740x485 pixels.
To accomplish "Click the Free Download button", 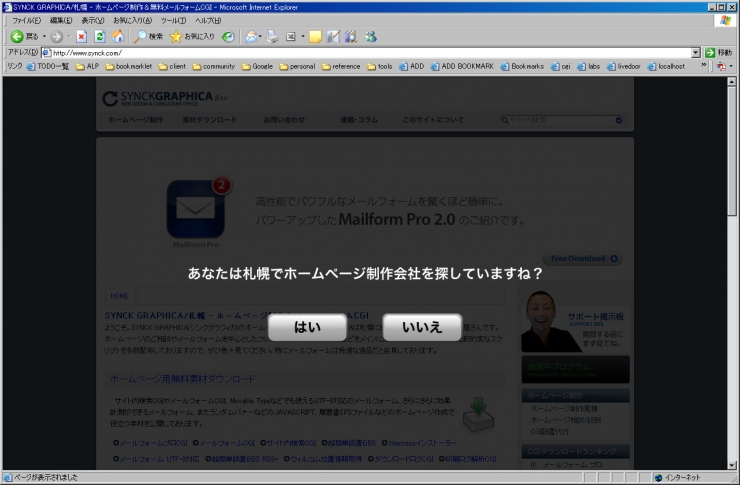I will tap(583, 259).
